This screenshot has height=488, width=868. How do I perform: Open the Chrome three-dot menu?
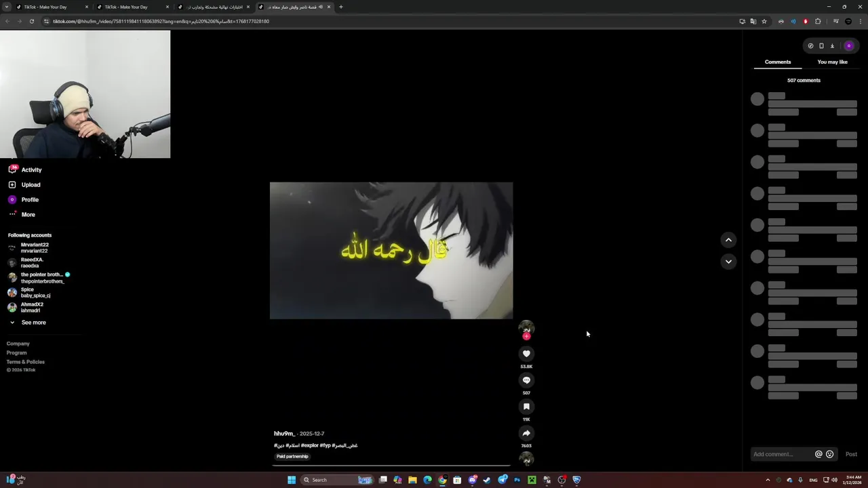click(x=859, y=21)
